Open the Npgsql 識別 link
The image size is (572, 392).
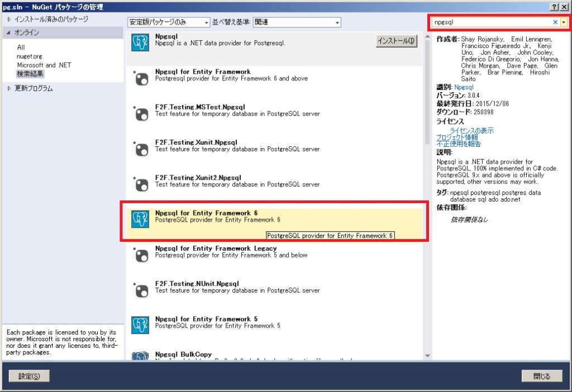click(x=464, y=87)
